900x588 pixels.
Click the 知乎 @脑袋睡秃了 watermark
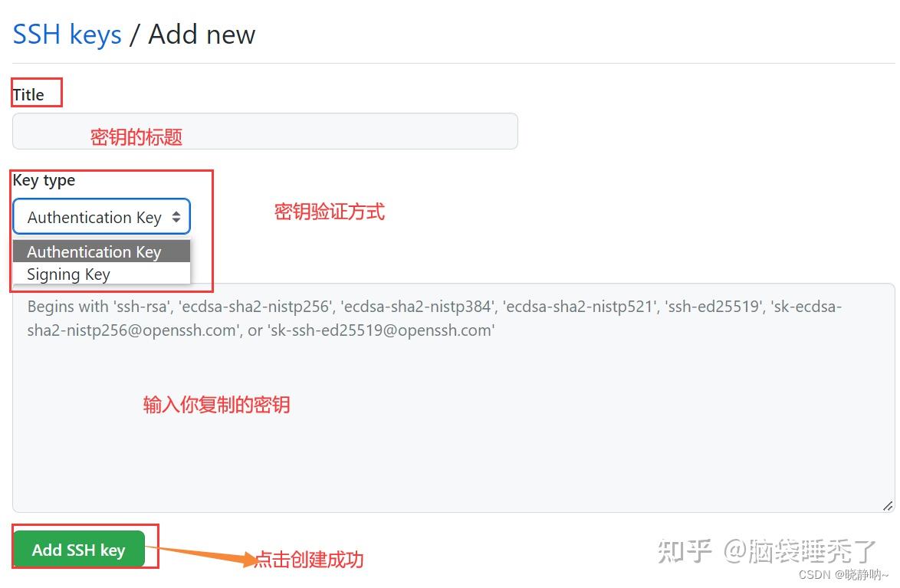tap(767, 551)
